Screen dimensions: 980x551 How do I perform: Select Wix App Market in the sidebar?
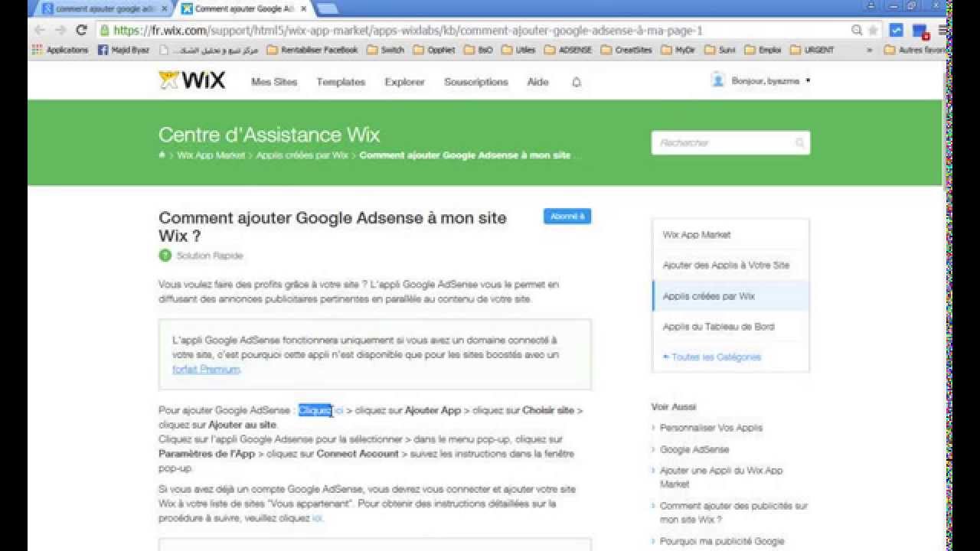pyautogui.click(x=730, y=234)
